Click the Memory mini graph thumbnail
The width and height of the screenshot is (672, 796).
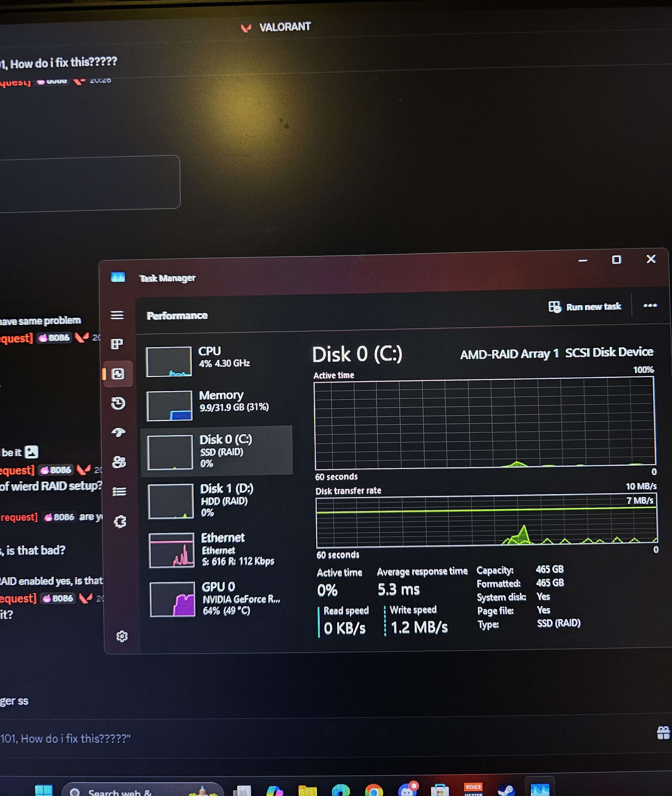tap(169, 406)
